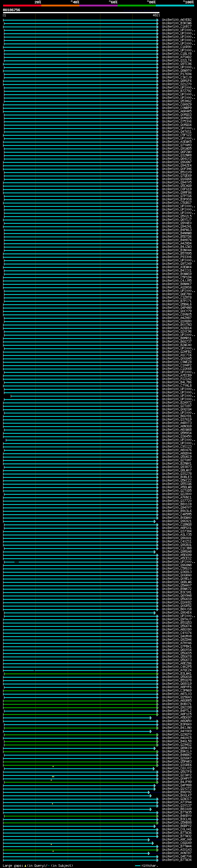The width and height of the screenshot is (197, 868).
Task: Click the UniRef100_Q6E780 label
Action: [177, 294]
